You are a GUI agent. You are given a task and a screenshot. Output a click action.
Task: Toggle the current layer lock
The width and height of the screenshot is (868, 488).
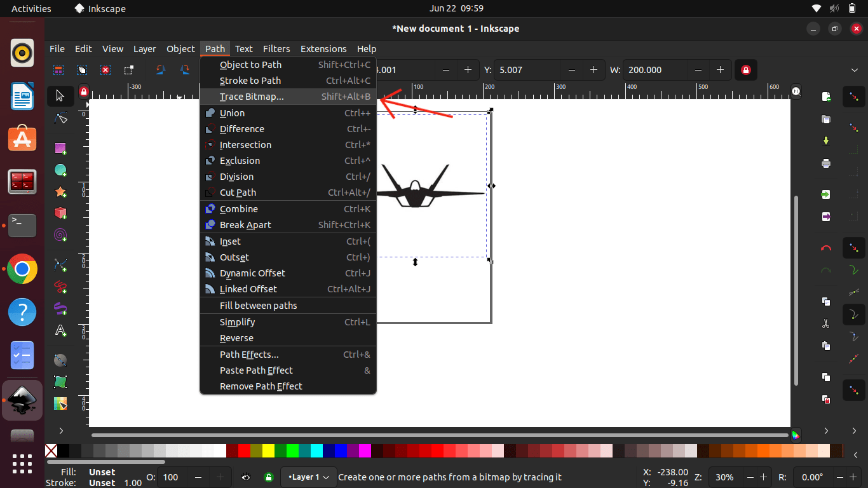click(x=269, y=477)
